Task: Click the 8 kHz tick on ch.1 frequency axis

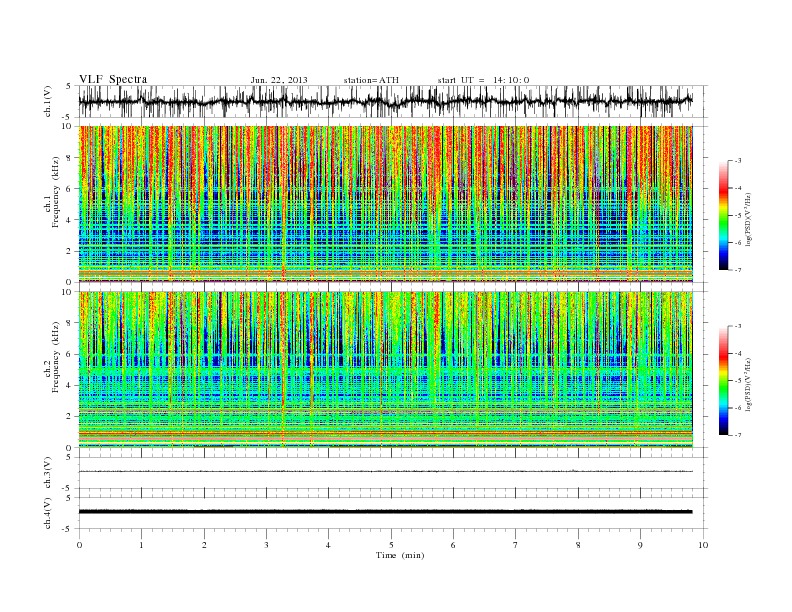Action: 69,158
